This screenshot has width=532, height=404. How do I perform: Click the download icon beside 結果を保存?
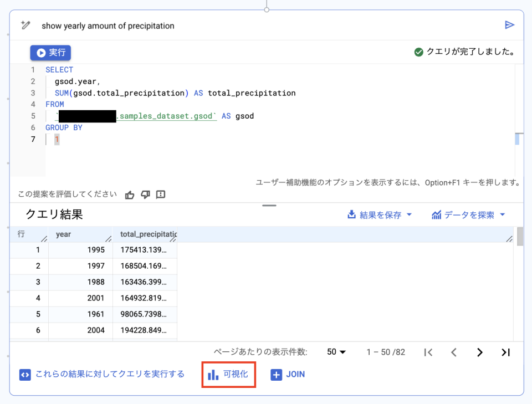[x=351, y=214]
